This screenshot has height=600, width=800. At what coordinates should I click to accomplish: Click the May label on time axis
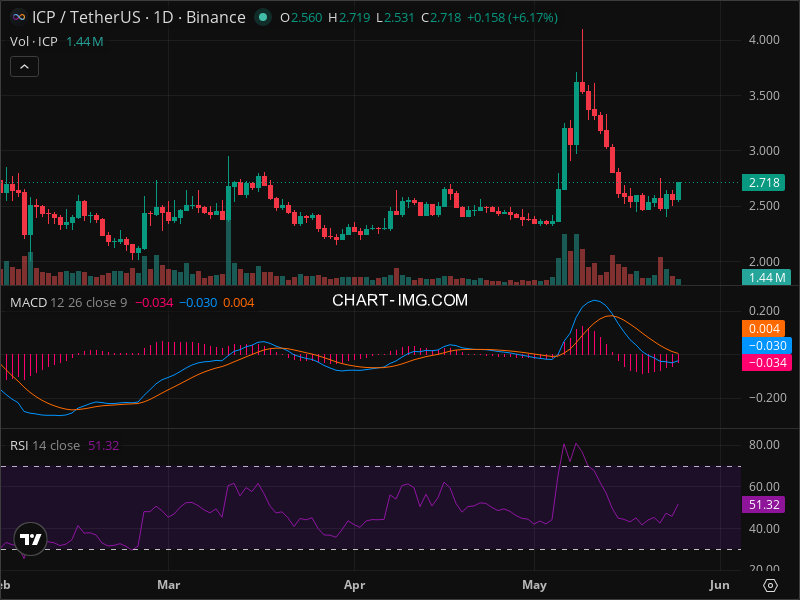coord(534,585)
